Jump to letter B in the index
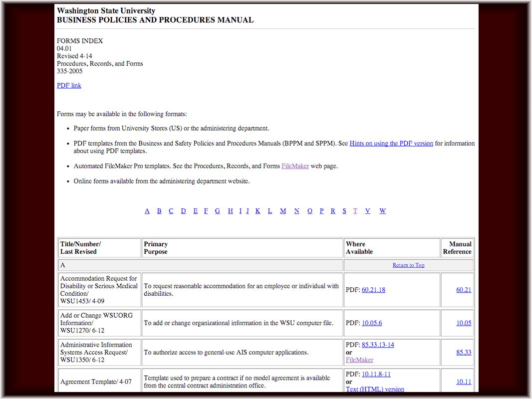 [159, 211]
